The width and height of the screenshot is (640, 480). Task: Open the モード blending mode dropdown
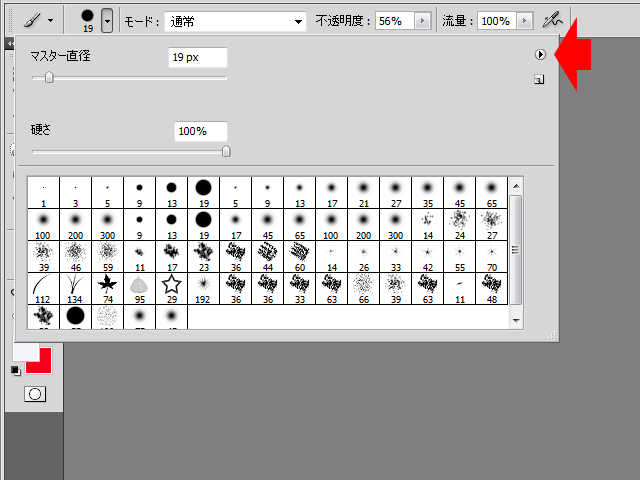click(x=235, y=21)
